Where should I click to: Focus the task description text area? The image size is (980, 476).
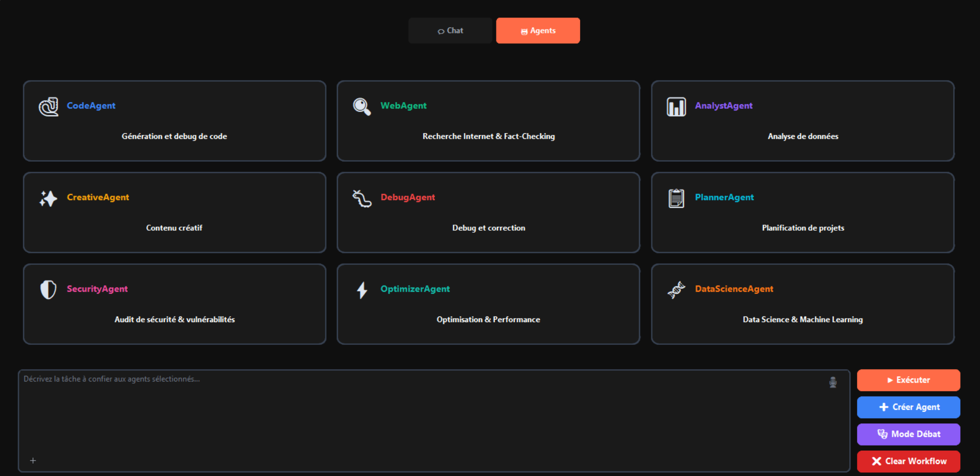(x=434, y=421)
